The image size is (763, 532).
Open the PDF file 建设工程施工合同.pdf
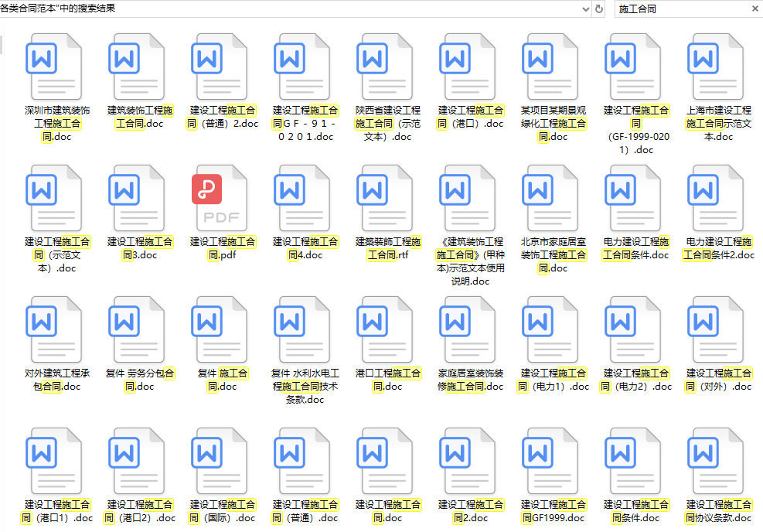coord(220,199)
